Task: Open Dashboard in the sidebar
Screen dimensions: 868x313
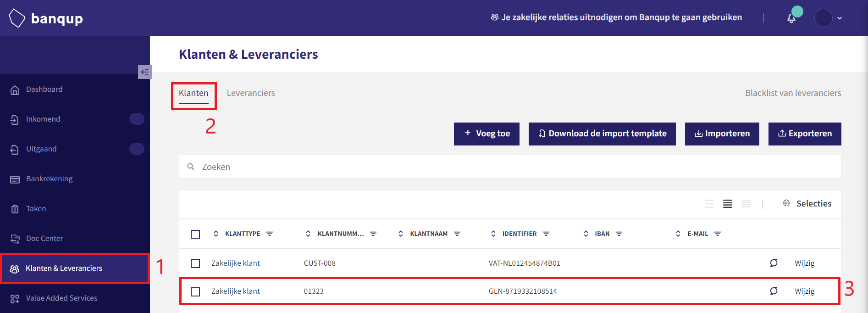Action: click(x=44, y=89)
